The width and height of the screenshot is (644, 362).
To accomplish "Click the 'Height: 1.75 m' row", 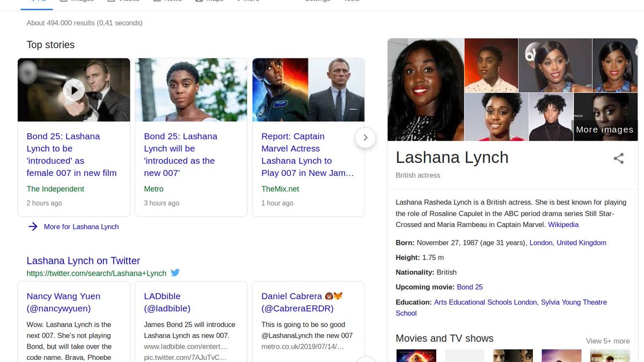I will pyautogui.click(x=420, y=258).
